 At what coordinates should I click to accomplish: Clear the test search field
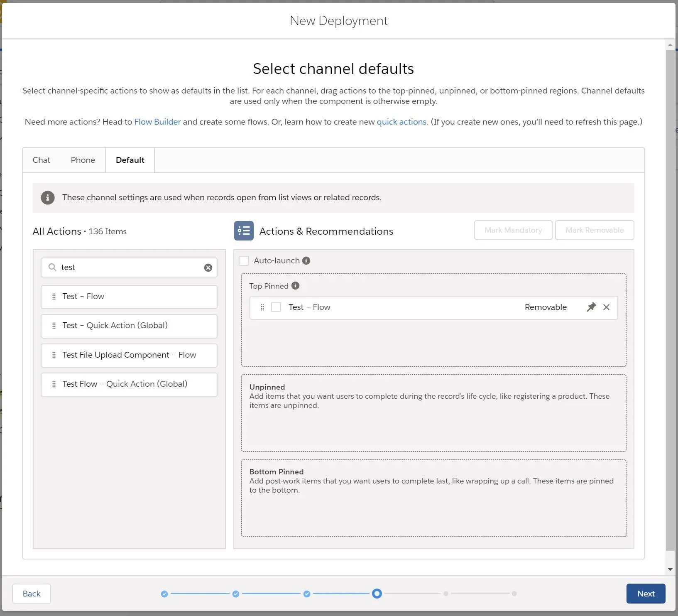(x=208, y=268)
